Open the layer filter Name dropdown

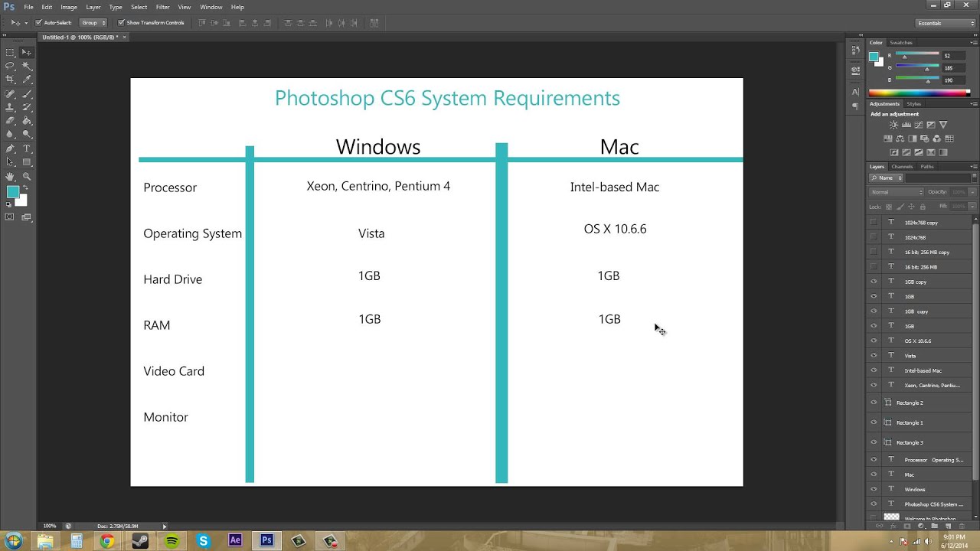pos(887,178)
